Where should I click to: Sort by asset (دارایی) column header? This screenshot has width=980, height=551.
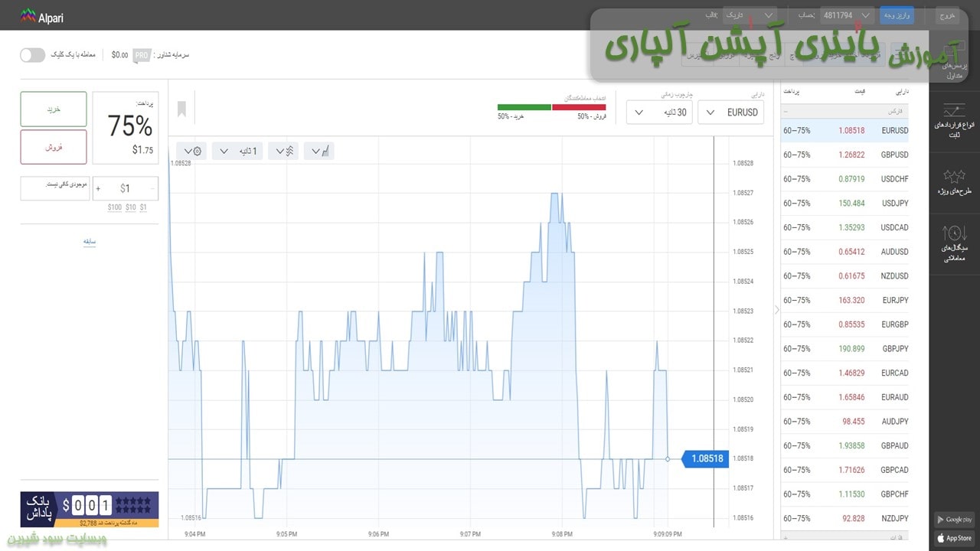901,91
